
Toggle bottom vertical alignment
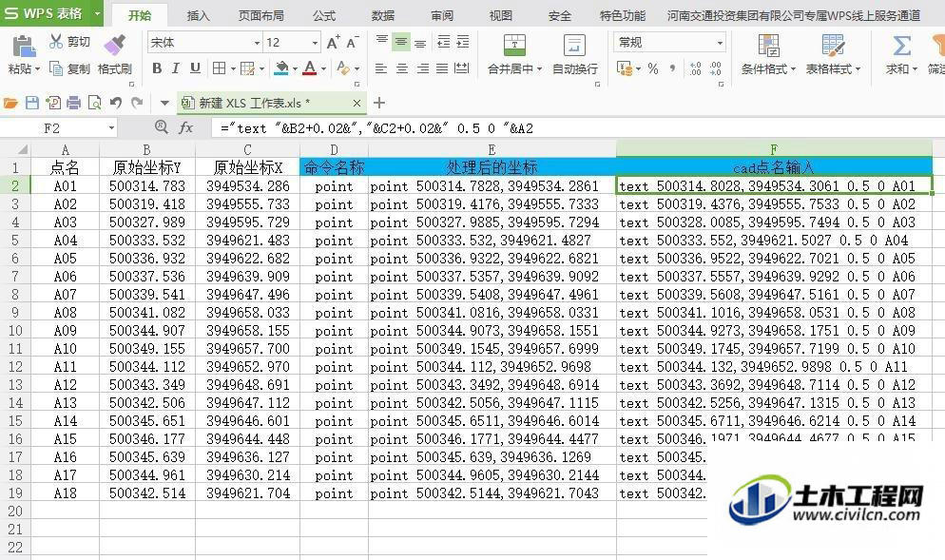(420, 42)
